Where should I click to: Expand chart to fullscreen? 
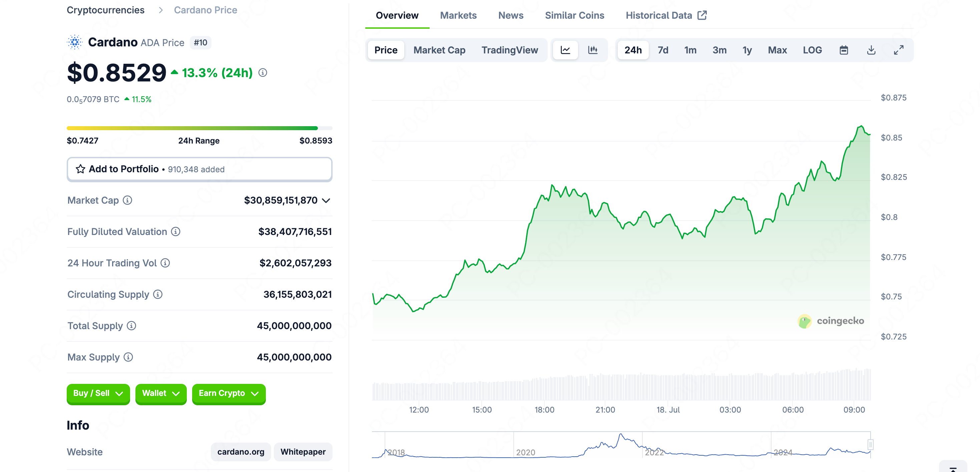pos(899,50)
